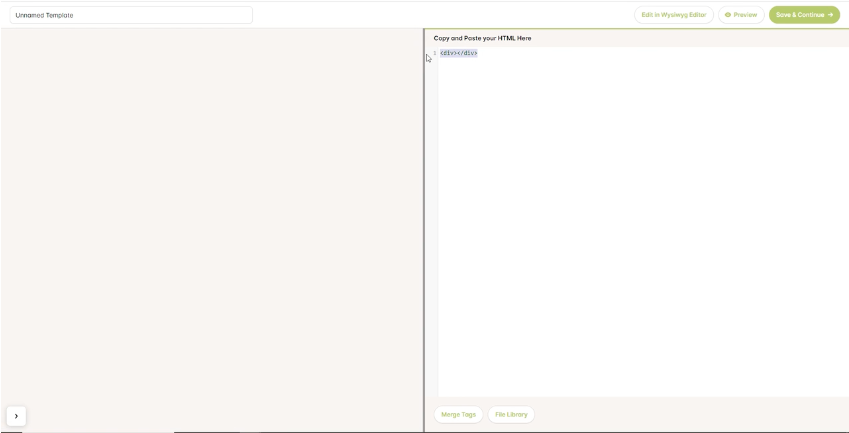Click the eye icon on Preview button
Image resolution: width=849 pixels, height=433 pixels.
[x=728, y=15]
